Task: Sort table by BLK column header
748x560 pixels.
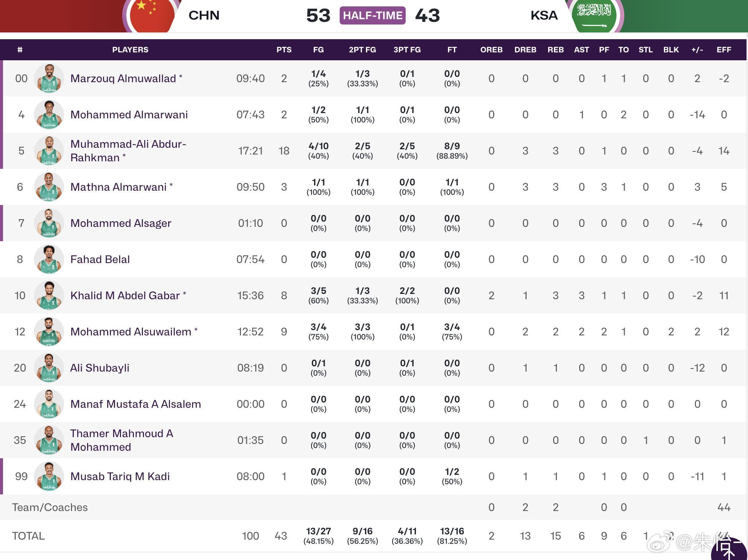Action: 671,50
